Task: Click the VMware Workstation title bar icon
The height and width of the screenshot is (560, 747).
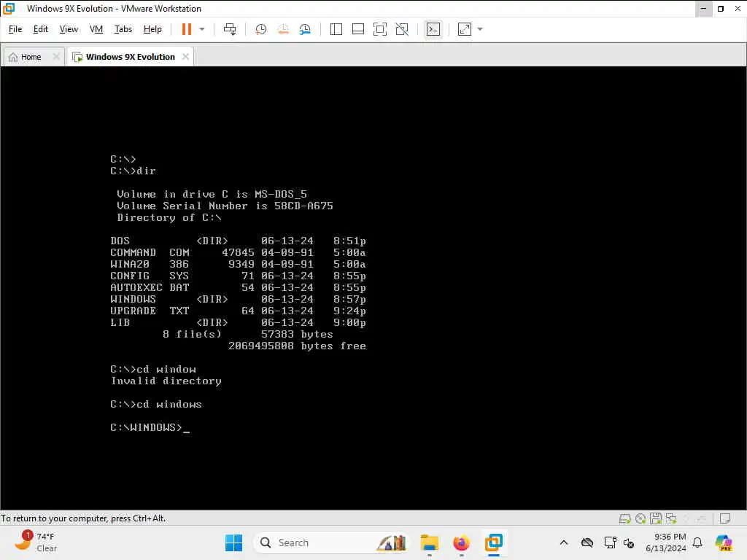Action: click(9, 9)
